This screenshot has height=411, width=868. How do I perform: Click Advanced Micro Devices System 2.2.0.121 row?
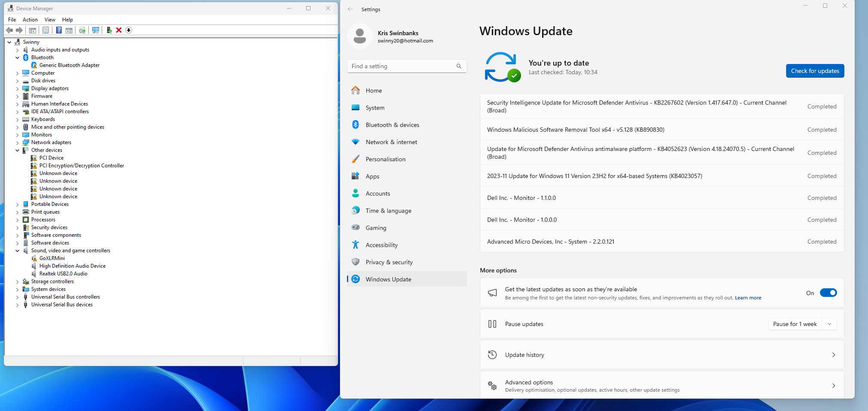point(662,242)
